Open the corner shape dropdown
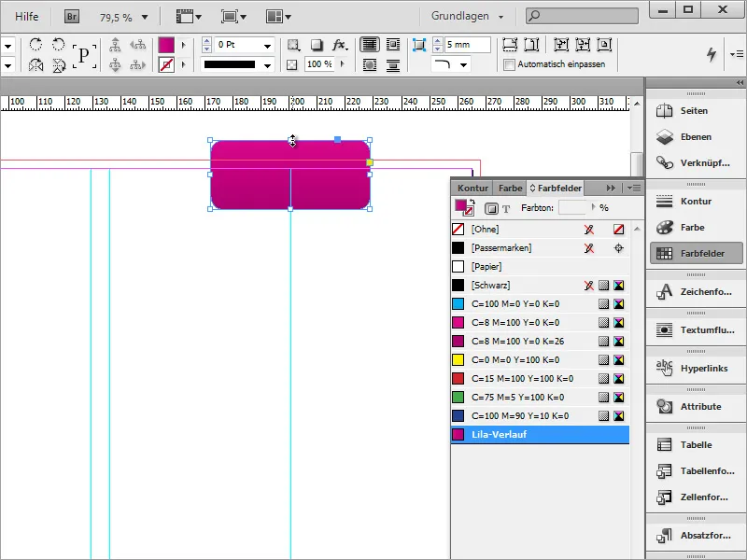747x560 pixels. point(463,64)
